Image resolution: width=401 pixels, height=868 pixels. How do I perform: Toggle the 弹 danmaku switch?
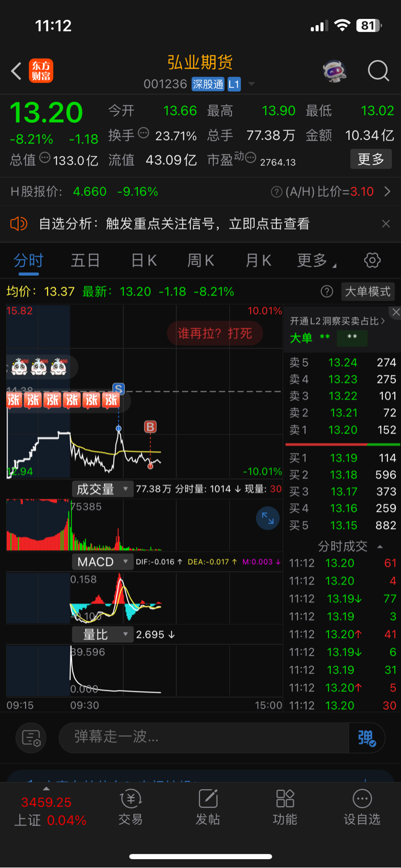tap(367, 738)
